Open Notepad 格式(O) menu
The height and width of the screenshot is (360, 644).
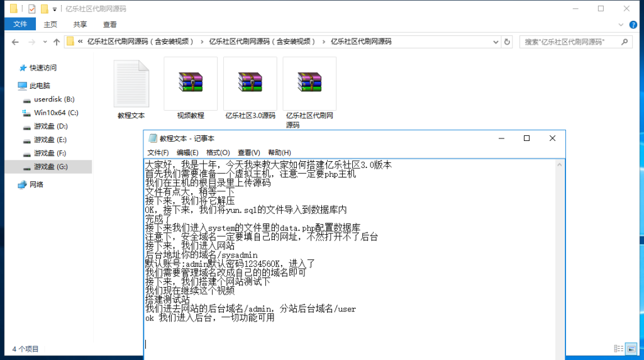218,152
